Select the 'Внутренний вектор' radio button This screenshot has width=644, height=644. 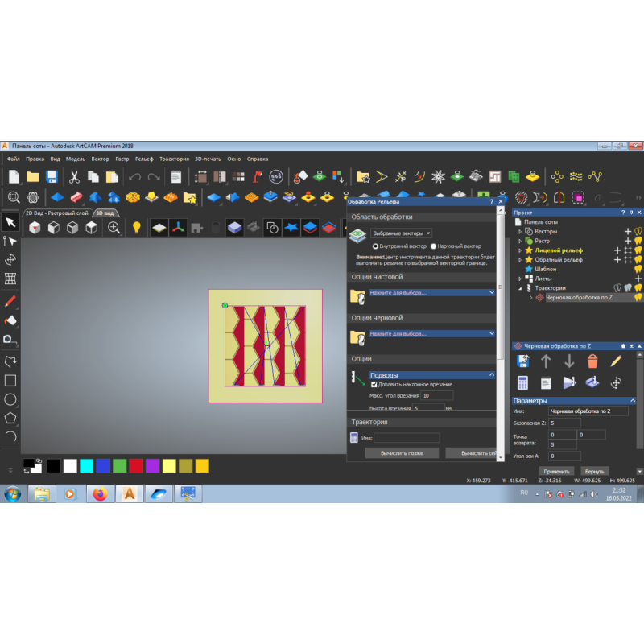pos(375,246)
